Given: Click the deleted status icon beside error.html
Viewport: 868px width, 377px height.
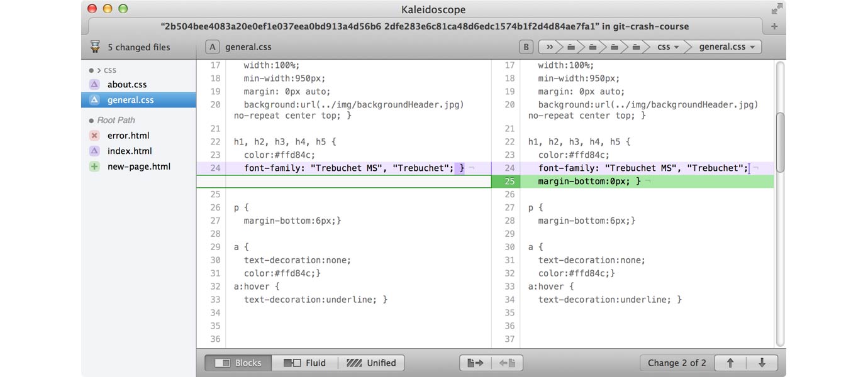Looking at the screenshot, I should [96, 135].
